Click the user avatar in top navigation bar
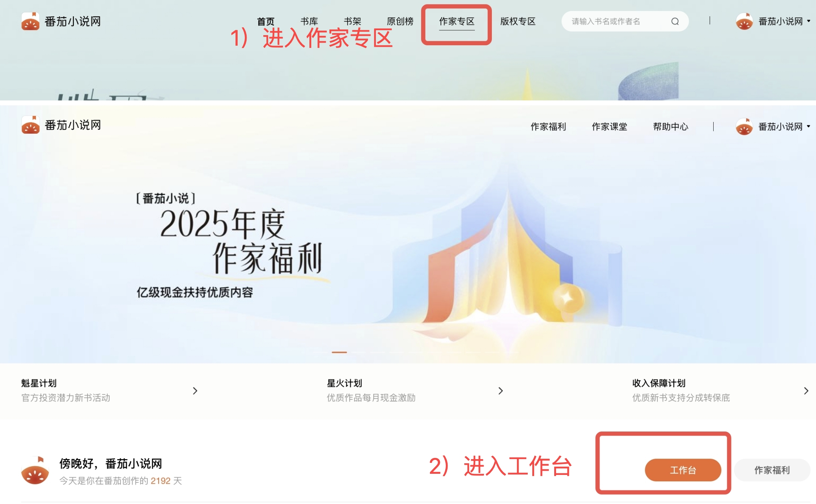Viewport: 816px width, 504px height. [744, 22]
